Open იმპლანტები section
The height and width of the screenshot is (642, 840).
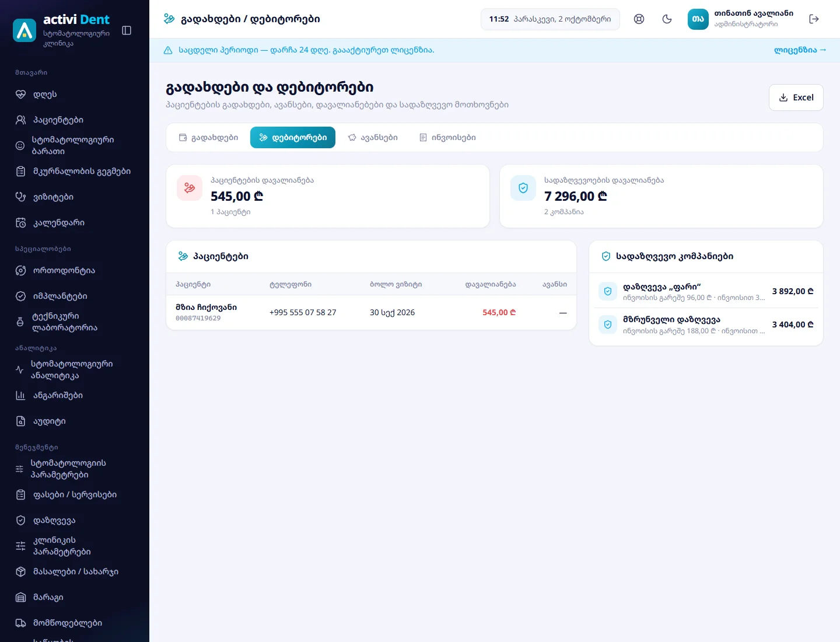(75, 296)
